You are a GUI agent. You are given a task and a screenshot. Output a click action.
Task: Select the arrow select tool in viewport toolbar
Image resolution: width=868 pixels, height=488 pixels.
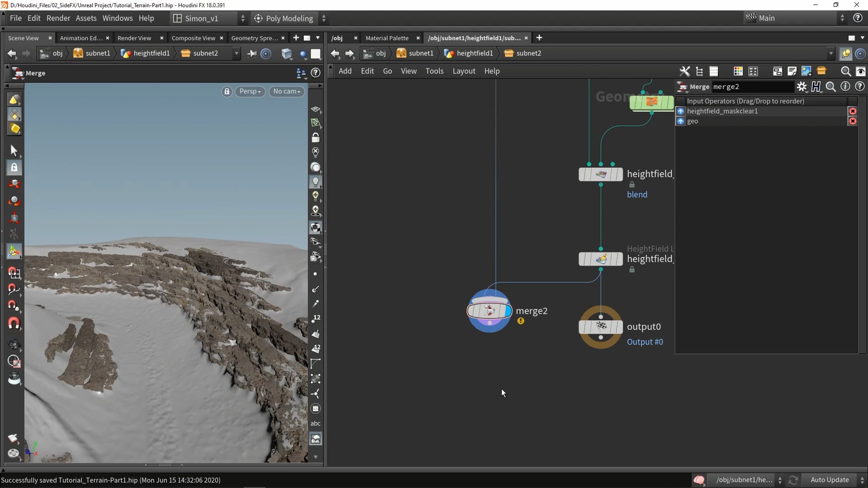coord(14,150)
